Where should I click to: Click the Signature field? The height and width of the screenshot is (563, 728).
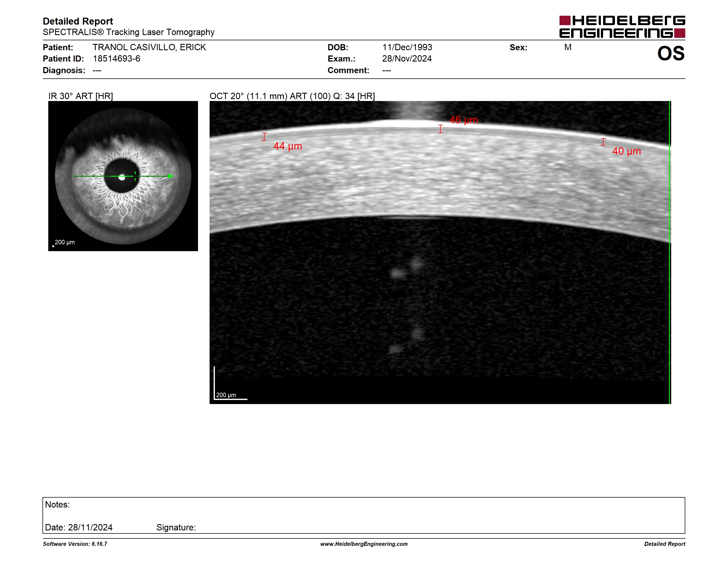176,527
